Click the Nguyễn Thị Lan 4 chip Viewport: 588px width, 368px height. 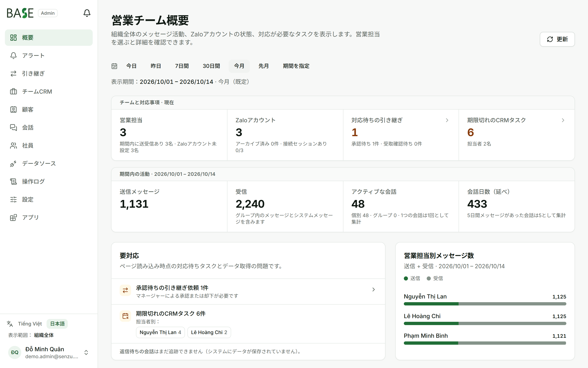[160, 332]
